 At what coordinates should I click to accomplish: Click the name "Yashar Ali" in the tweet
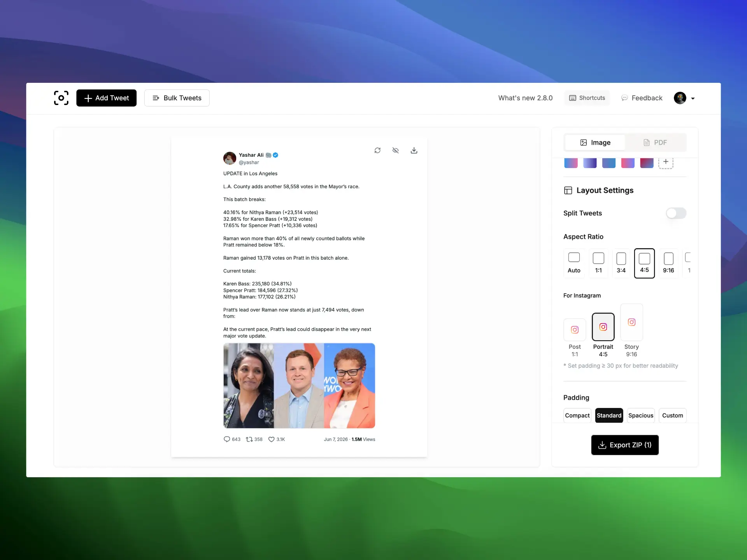(x=251, y=155)
